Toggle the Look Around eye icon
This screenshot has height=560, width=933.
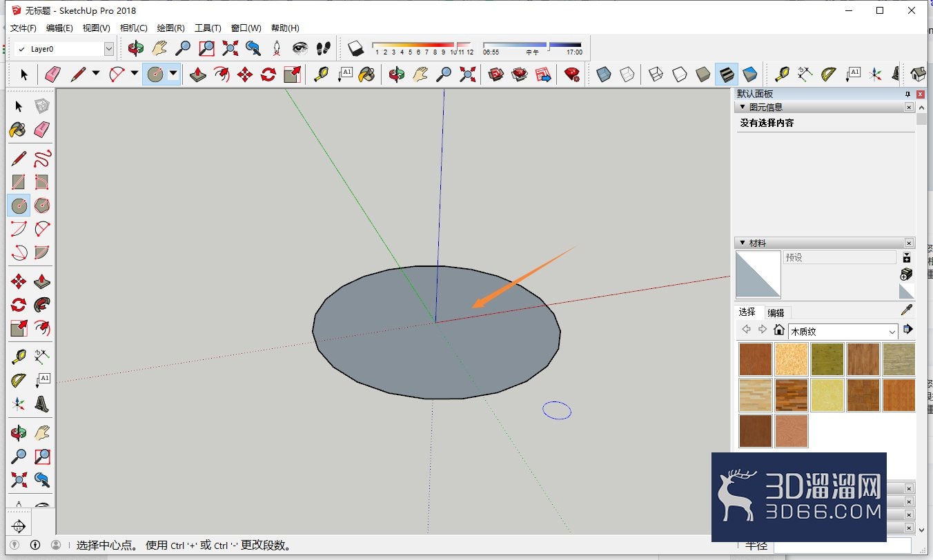pyautogui.click(x=299, y=48)
